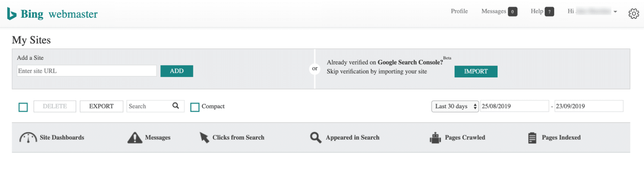Viewport: 644px width, 183px height.
Task: Enable the Compact view checkbox
Action: [x=195, y=107]
